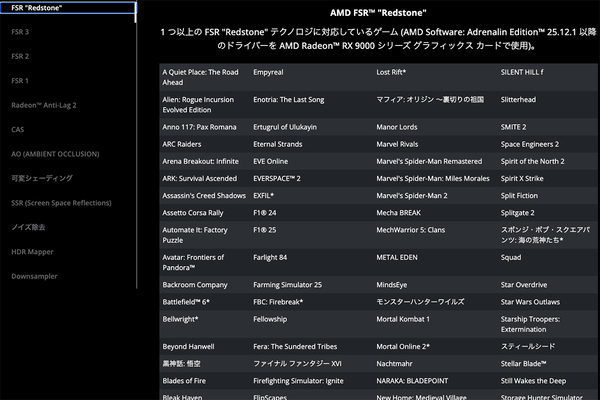The height and width of the screenshot is (400, 600).
Task: Click the Spirit X Strike entry
Action: click(x=522, y=179)
